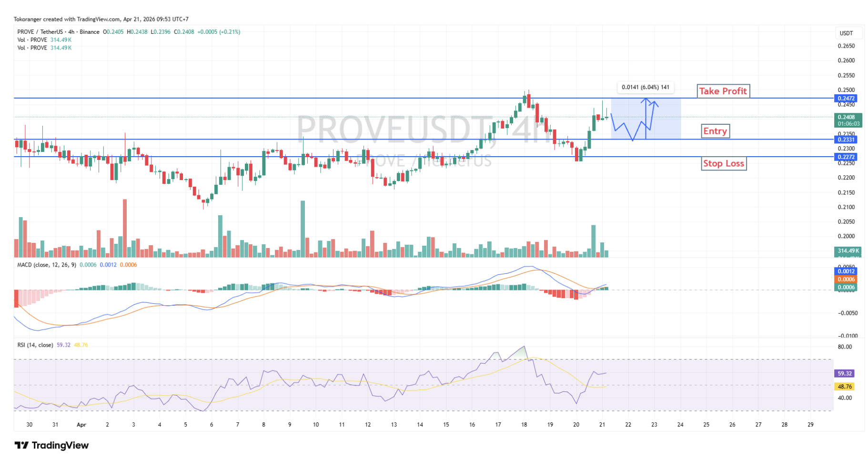Click the RSI 59.32 value tag
The image size is (868, 460).
click(x=845, y=374)
